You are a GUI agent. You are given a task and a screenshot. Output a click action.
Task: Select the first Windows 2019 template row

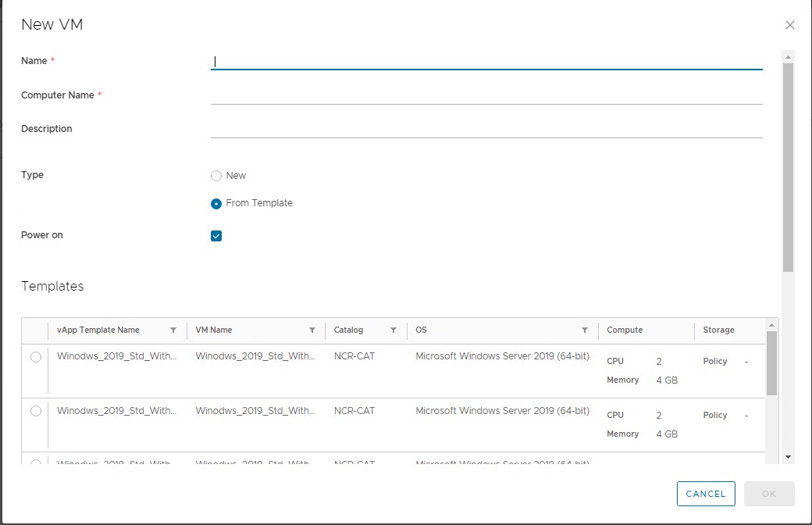pyautogui.click(x=35, y=357)
